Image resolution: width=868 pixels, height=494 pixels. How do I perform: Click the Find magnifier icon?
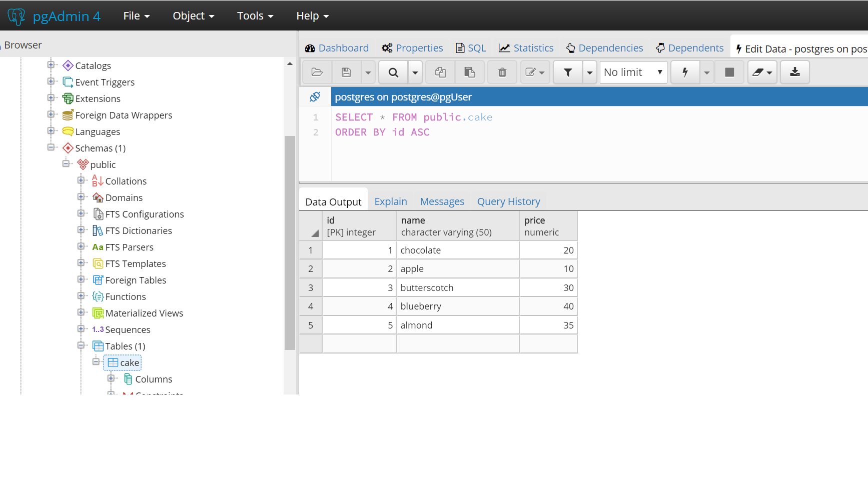point(393,72)
